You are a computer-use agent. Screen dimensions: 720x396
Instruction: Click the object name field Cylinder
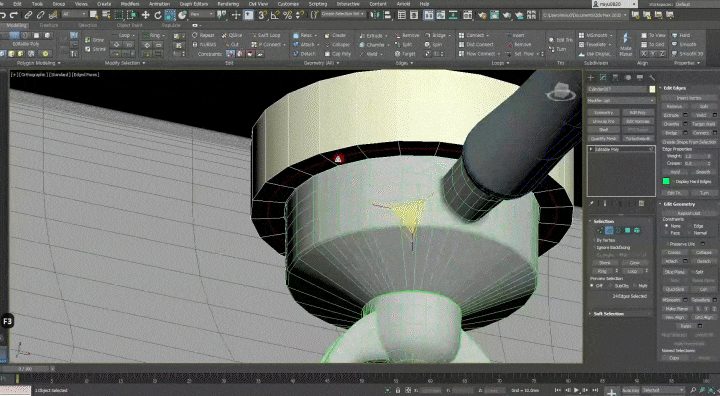pos(617,89)
